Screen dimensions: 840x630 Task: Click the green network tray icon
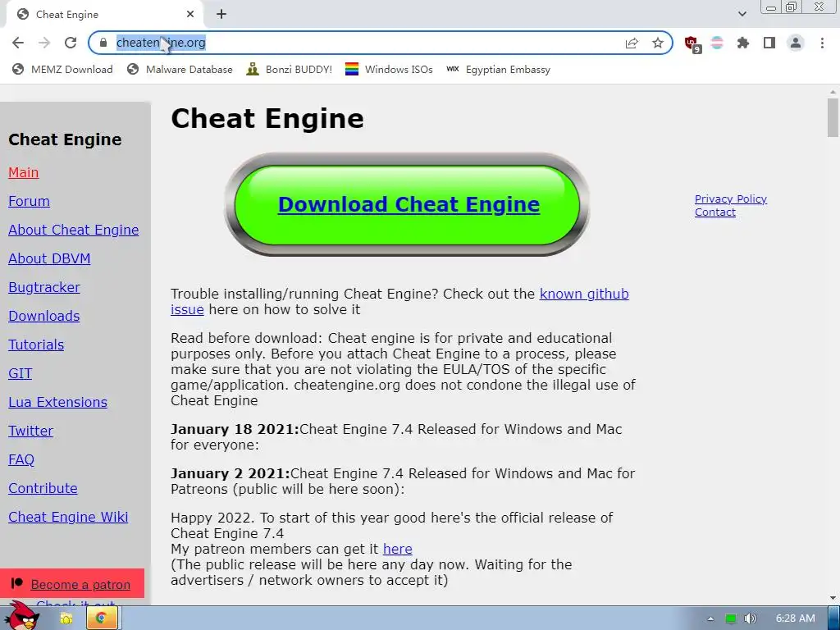point(731,619)
